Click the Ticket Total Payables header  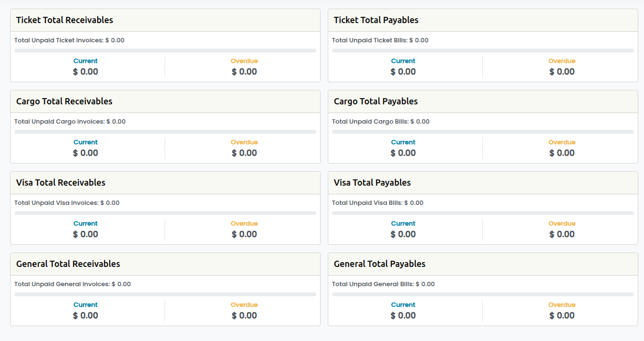tap(376, 20)
